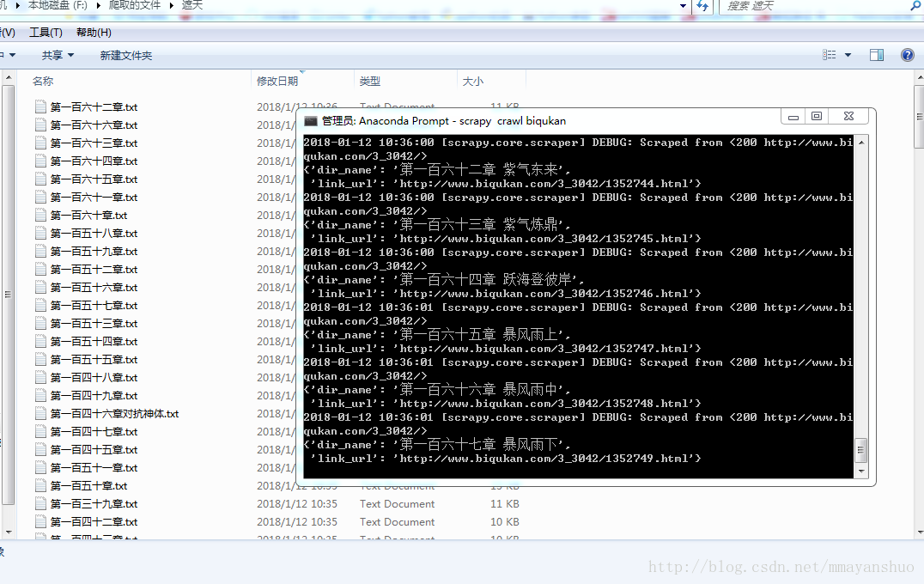Viewport: 924px width, 584px height.
Task: Open address bar history dropdown
Action: click(683, 6)
